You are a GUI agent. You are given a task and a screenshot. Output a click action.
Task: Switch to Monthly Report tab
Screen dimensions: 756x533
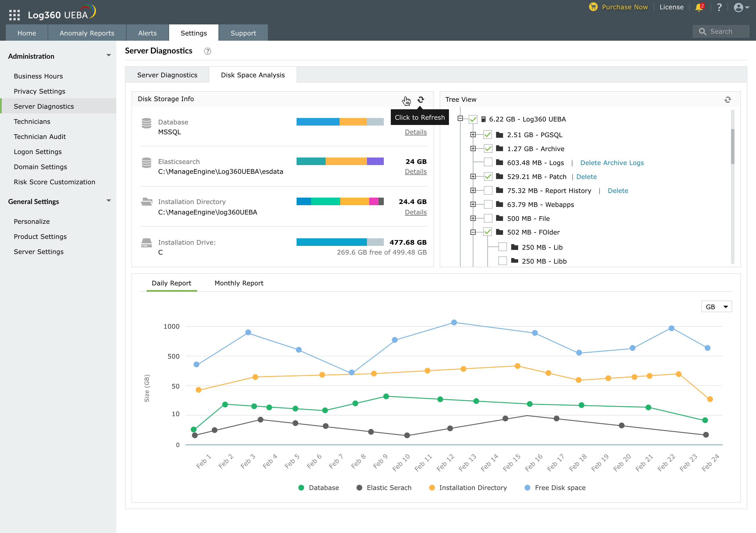239,283
